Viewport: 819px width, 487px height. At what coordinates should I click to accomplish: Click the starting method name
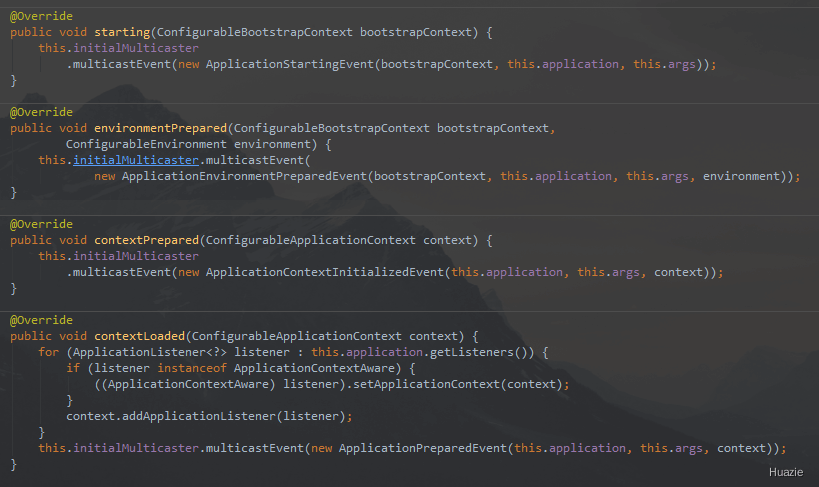pos(122,32)
